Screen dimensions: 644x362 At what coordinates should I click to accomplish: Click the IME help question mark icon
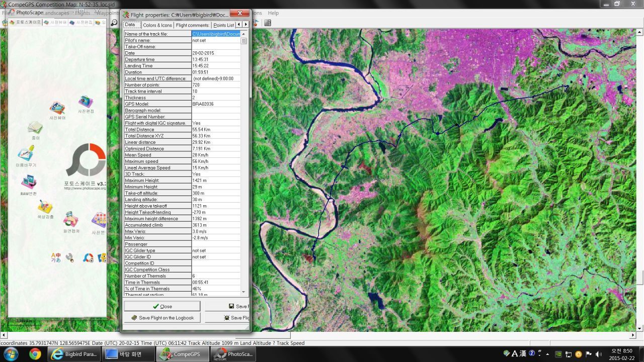(532, 353)
